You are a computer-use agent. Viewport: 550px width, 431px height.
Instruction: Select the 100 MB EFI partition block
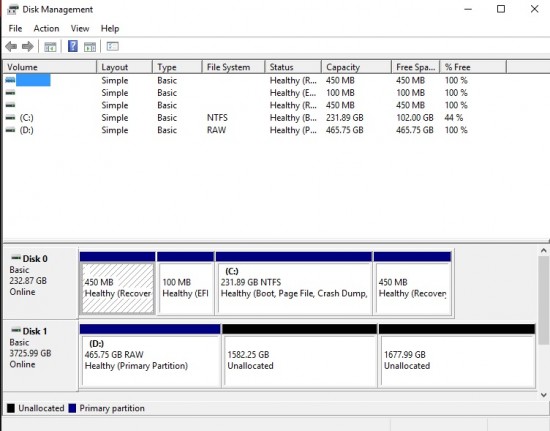click(186, 283)
